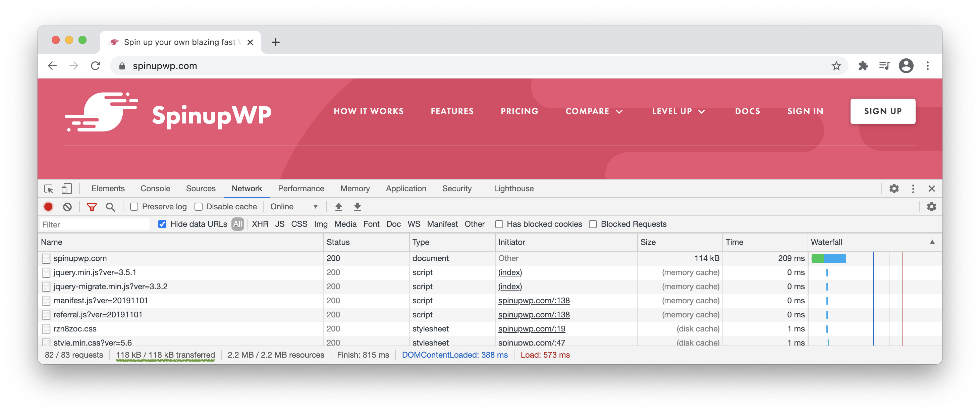The image size is (980, 414).
Task: Open the Application tab
Action: tap(406, 188)
